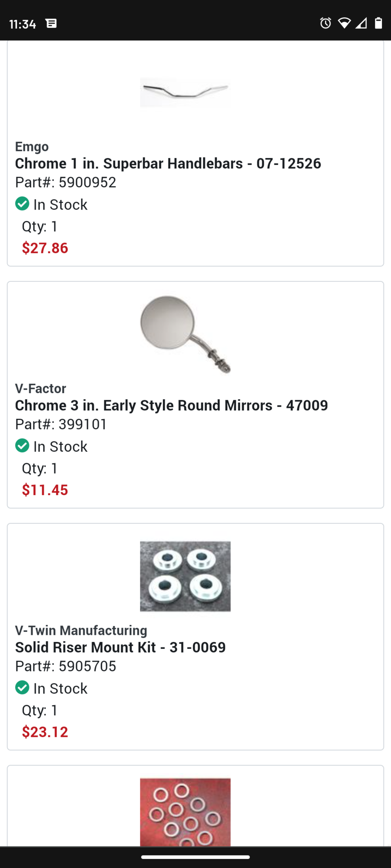Tap the battery status icon
The width and height of the screenshot is (391, 868).
point(378,23)
